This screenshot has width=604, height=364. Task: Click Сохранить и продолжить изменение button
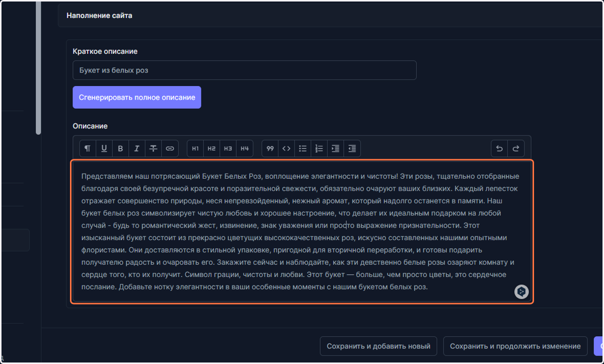[515, 346]
